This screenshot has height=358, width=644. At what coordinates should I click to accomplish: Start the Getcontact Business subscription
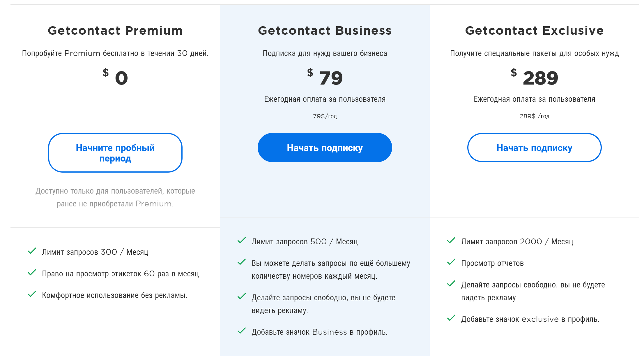(x=325, y=148)
